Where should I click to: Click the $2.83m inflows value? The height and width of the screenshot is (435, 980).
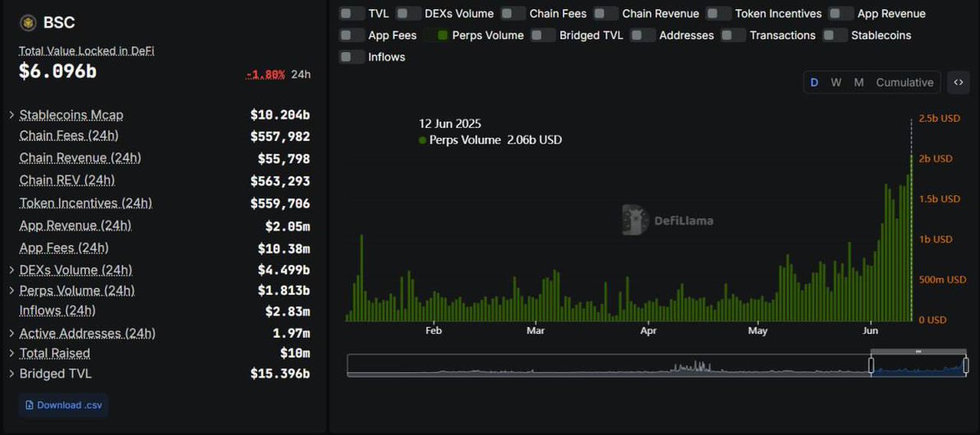point(287,312)
